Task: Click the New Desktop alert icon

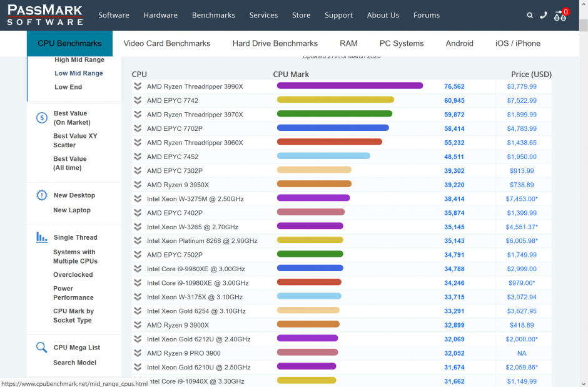Action: [42, 195]
